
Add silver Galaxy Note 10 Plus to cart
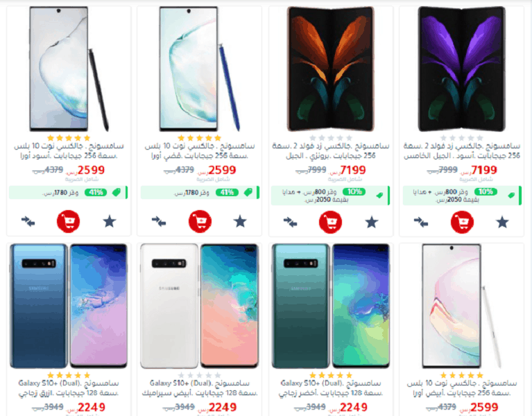point(200,222)
